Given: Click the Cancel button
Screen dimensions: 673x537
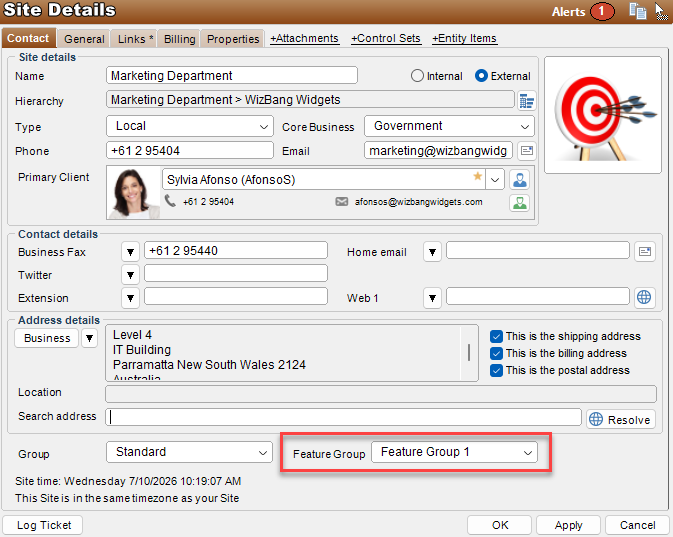Looking at the screenshot, I should (637, 525).
